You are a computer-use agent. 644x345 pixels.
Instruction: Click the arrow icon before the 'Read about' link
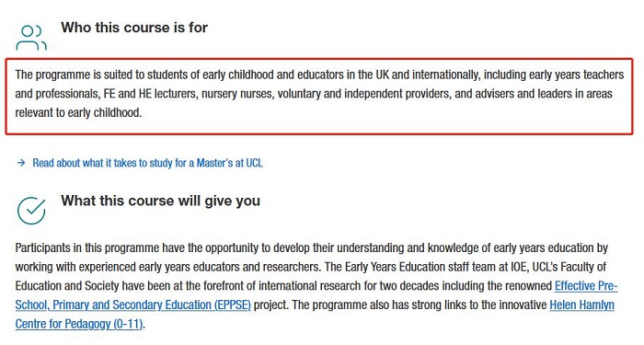coord(21,163)
